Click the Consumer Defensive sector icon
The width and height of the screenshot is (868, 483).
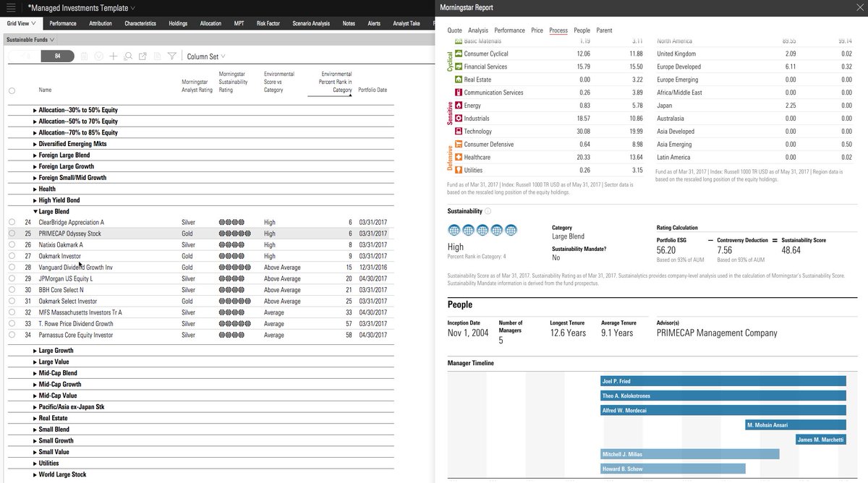click(x=458, y=145)
